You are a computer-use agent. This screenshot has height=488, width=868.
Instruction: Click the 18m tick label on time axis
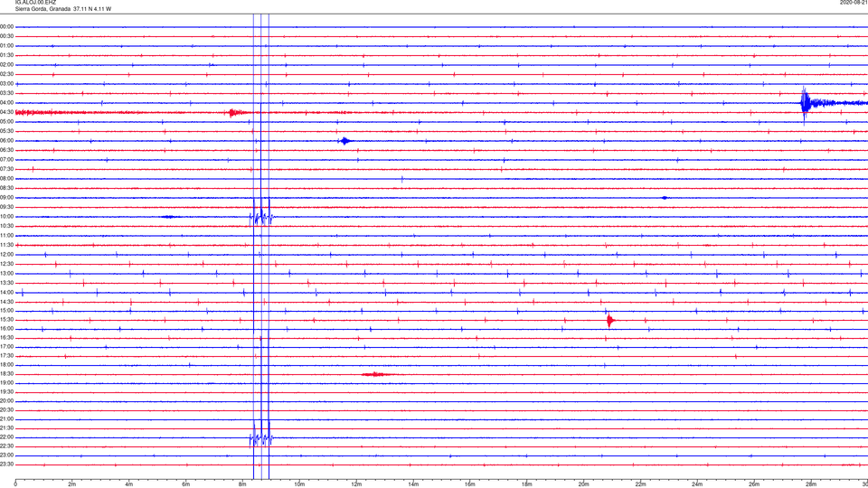[527, 484]
